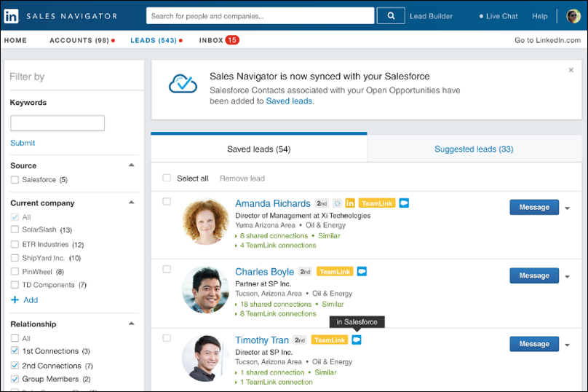Dismiss the Salesforce sync notification banner
Screen dimensions: 588x392
click(x=571, y=71)
